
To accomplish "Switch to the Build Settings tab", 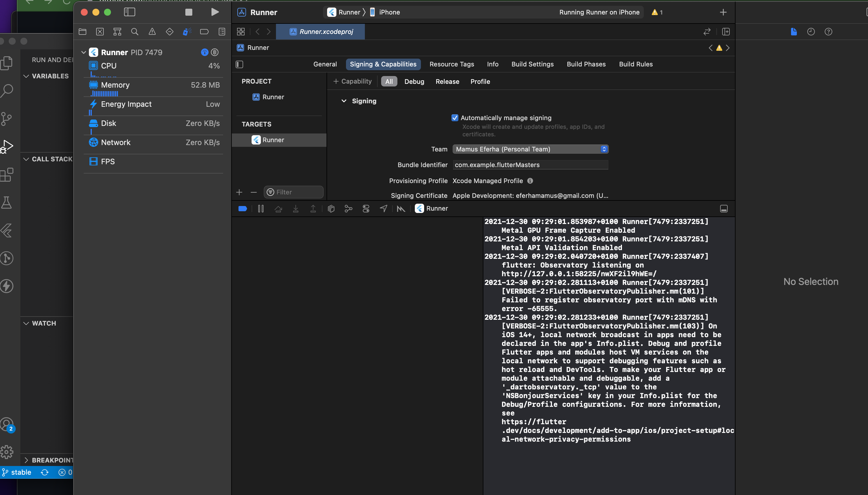I will click(x=532, y=64).
